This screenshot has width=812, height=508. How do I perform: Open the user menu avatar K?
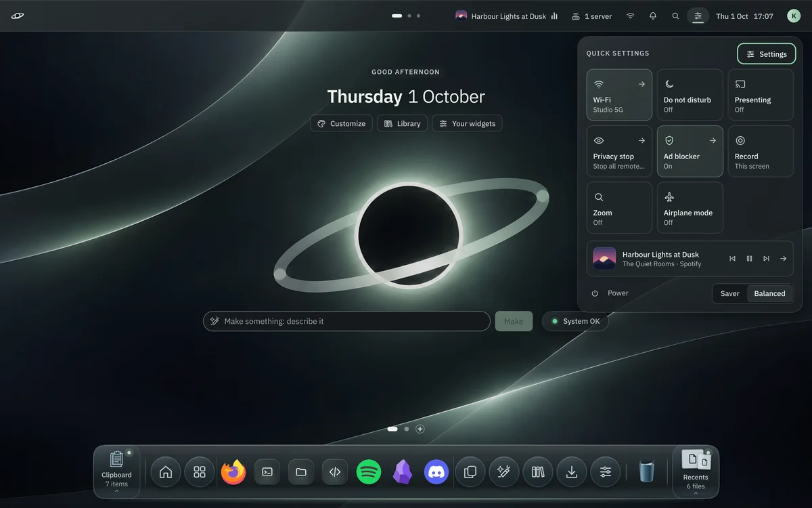794,16
